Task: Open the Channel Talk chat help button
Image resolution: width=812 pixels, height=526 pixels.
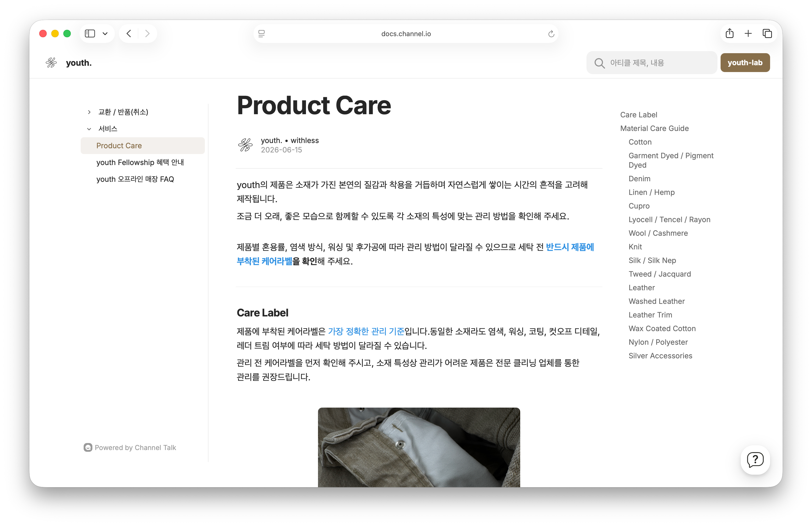Action: pos(755,460)
